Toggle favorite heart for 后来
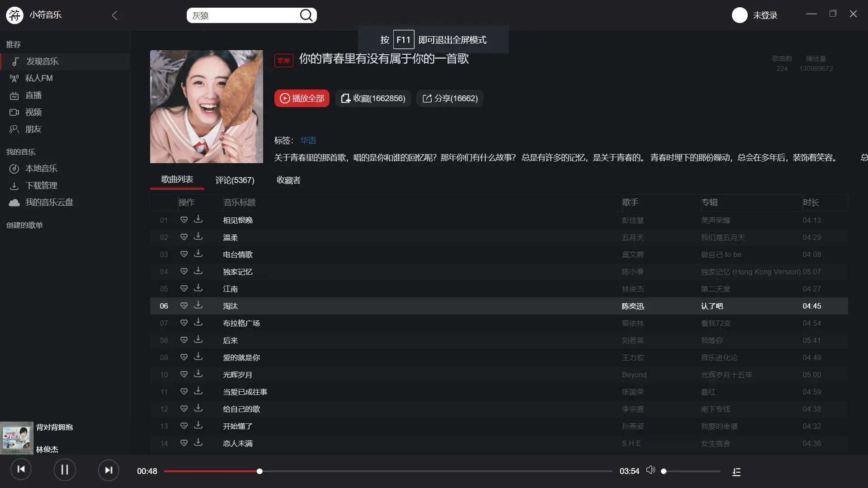Image resolution: width=868 pixels, height=488 pixels. click(184, 340)
